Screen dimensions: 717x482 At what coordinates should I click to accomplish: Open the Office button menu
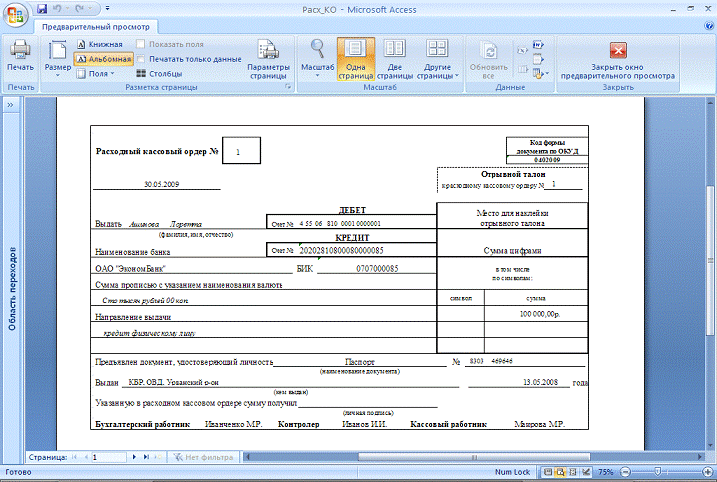tap(16, 14)
